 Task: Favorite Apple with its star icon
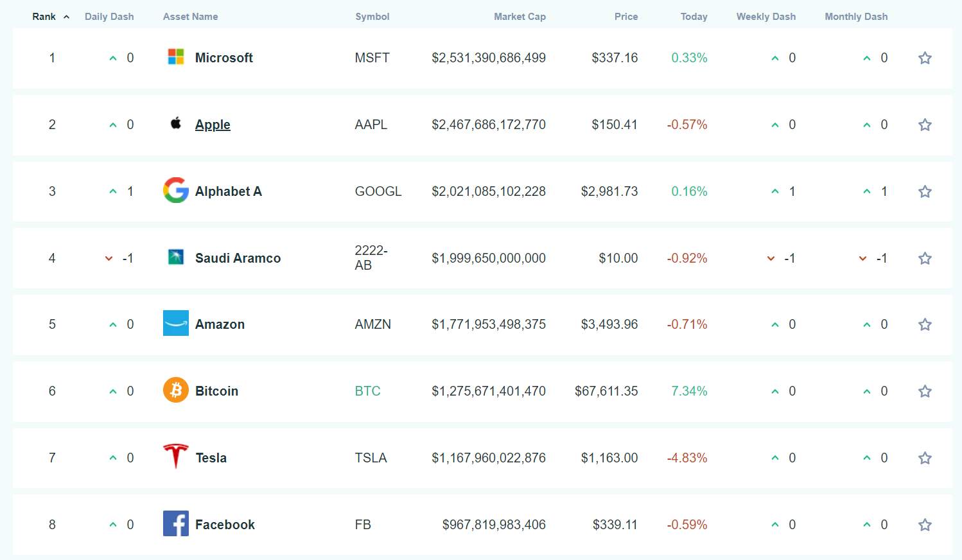[x=925, y=125]
